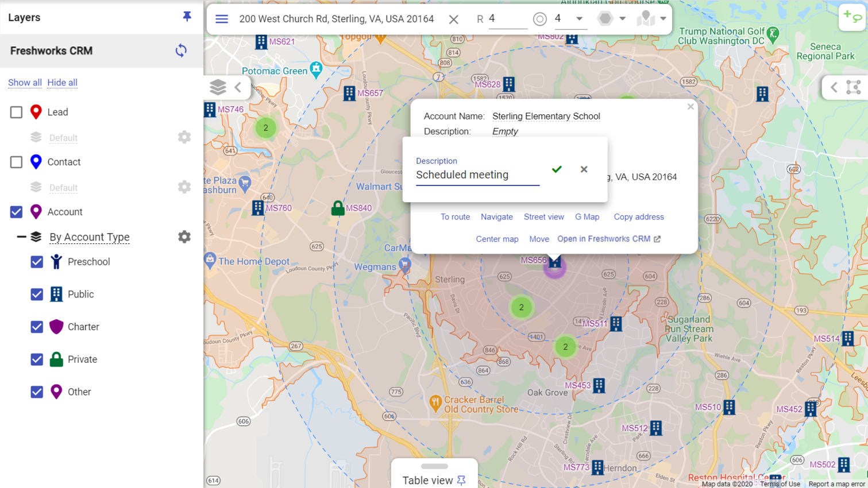Click the Description input field
The width and height of the screenshot is (868, 488).
477,175
